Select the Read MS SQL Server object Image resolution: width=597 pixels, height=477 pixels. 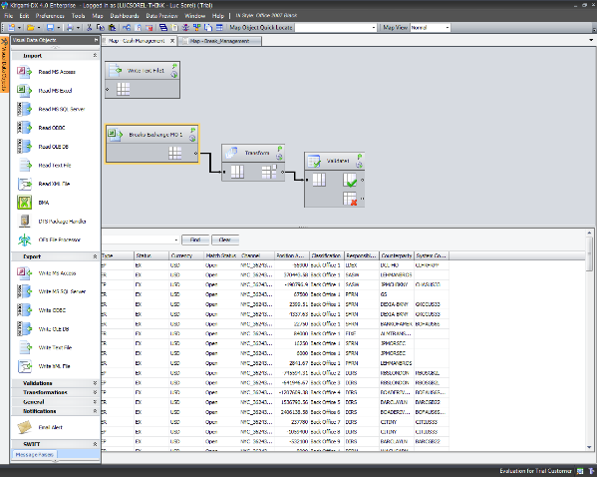coord(51,109)
